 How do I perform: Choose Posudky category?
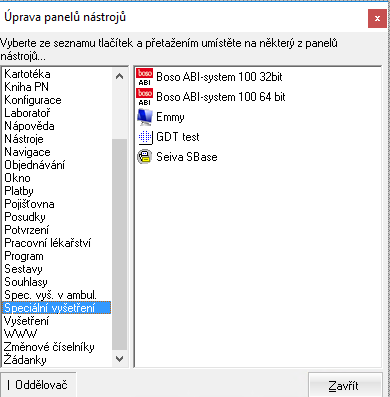pos(25,217)
